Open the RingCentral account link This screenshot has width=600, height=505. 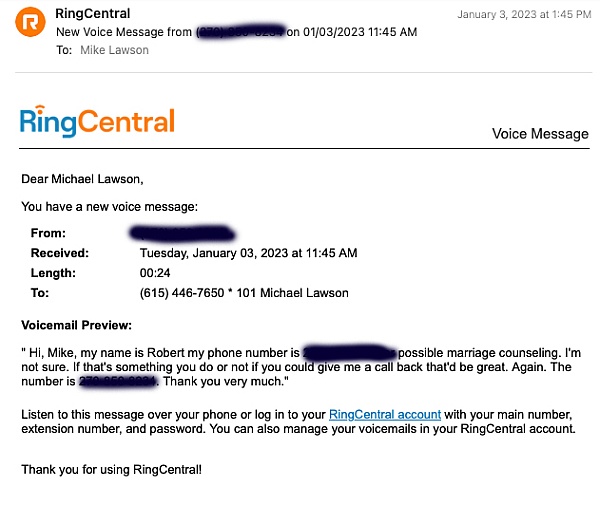pyautogui.click(x=384, y=414)
